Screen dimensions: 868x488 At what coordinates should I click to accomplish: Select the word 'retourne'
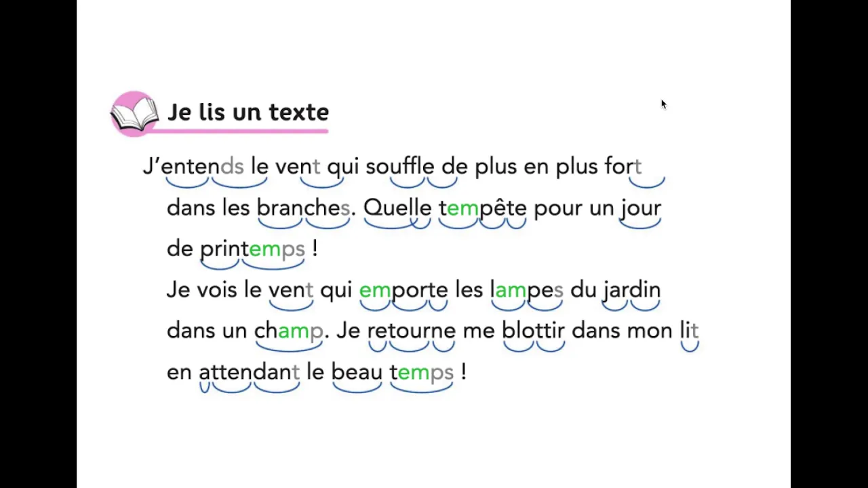point(412,331)
